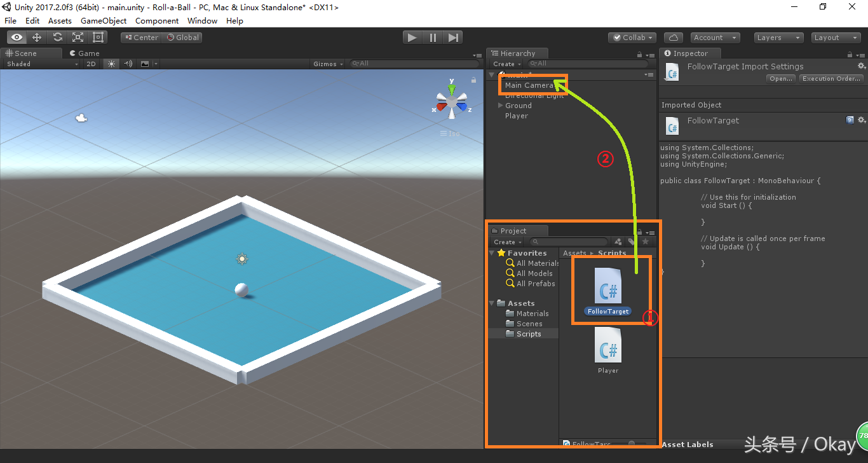Click the Project search field
The width and height of the screenshot is (868, 463).
(x=569, y=242)
